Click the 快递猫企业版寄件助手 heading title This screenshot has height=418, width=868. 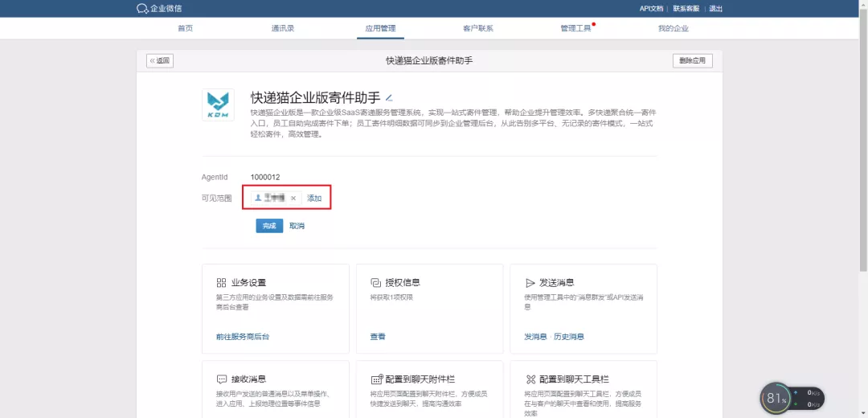point(316,98)
